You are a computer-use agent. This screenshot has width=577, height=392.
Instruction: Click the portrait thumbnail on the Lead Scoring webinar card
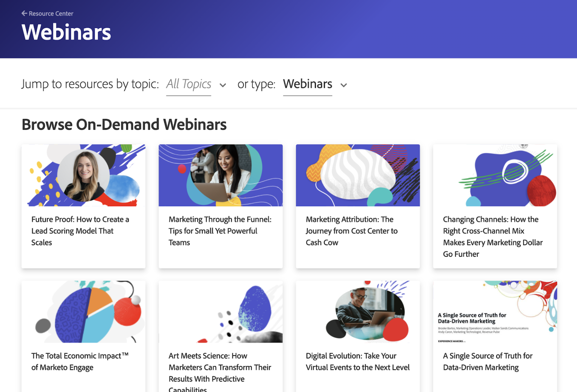83,175
